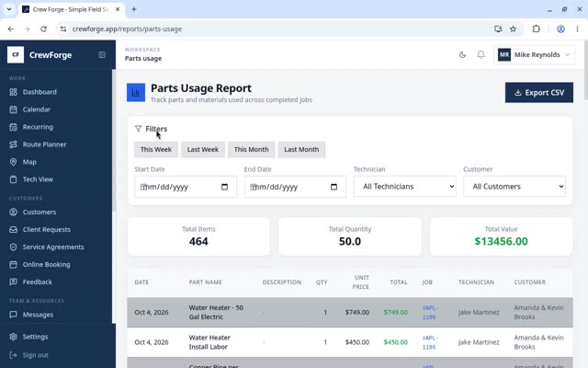Go back in browser
The width and height of the screenshot is (588, 368).
click(x=10, y=29)
